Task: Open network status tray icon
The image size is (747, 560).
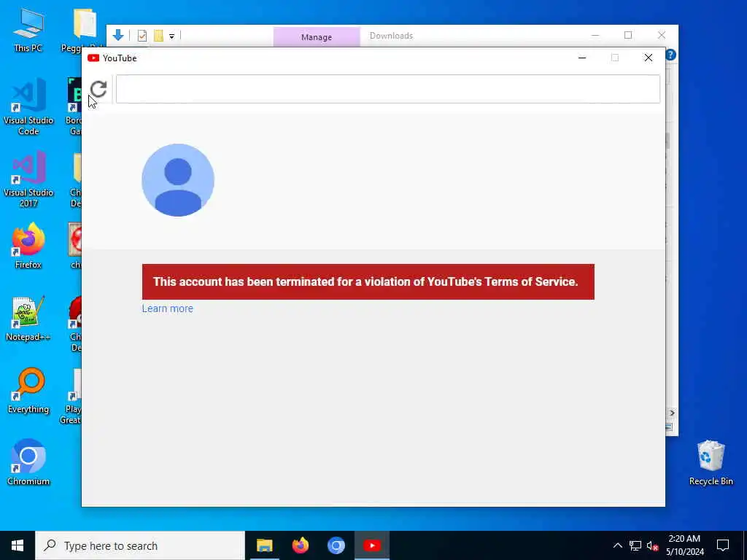Action: click(635, 545)
